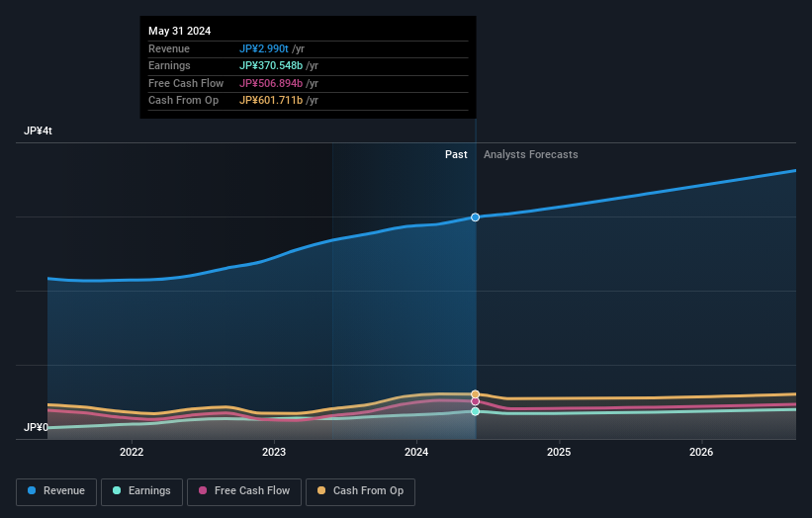Click the Analysts Forecasts label
The image size is (812, 518).
pyautogui.click(x=531, y=154)
